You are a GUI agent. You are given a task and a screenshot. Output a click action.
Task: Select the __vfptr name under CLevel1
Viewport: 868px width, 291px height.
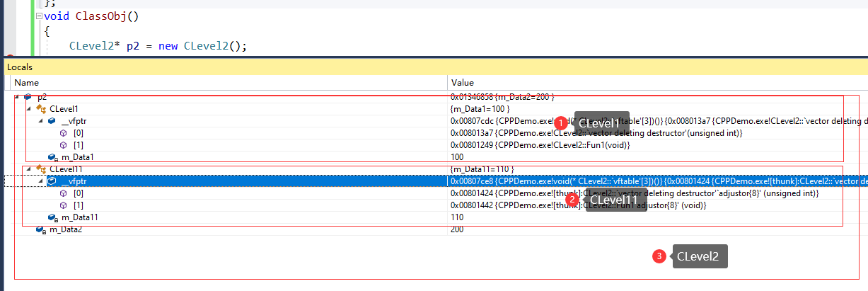(x=74, y=121)
